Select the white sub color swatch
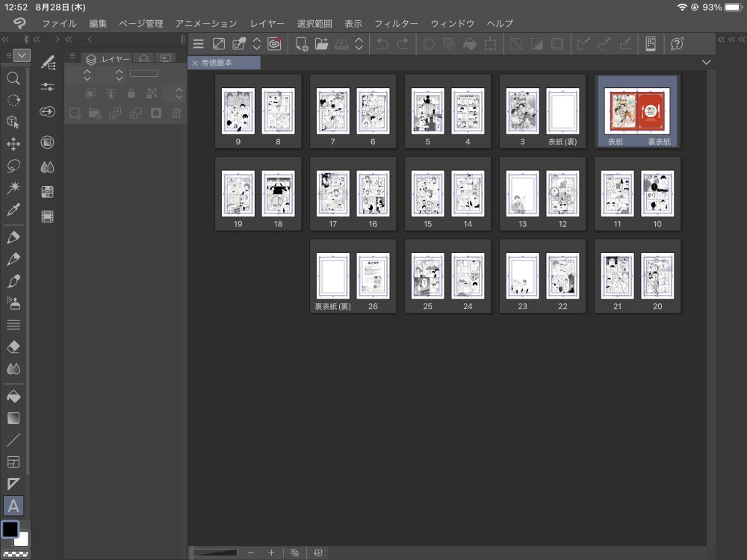Screen dimensions: 747x560 [x=23, y=540]
